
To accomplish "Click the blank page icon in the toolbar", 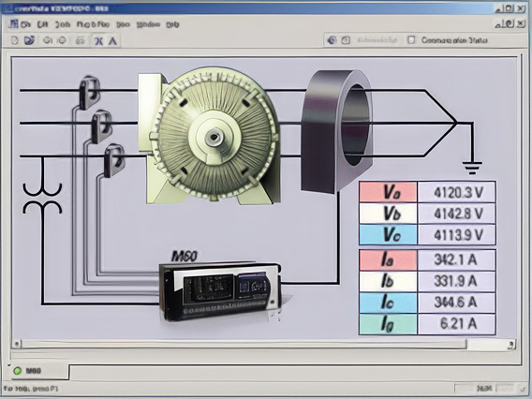I will 15,40.
